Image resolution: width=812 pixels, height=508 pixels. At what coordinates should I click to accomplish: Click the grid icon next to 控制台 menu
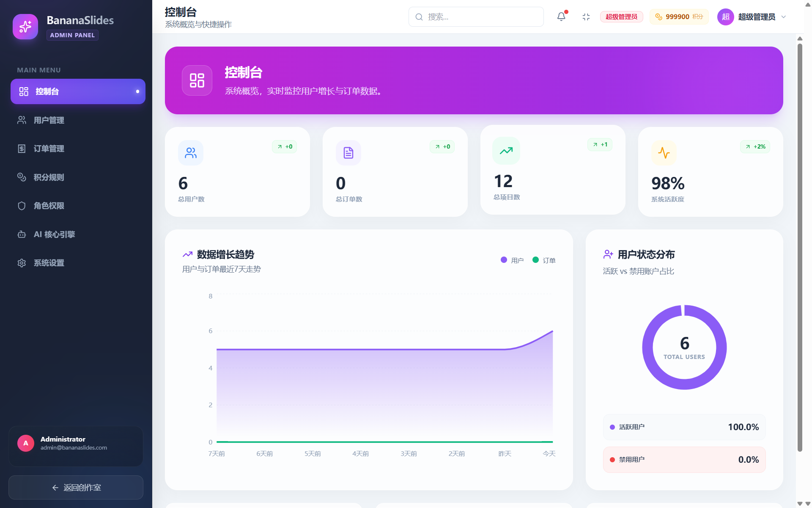[24, 91]
